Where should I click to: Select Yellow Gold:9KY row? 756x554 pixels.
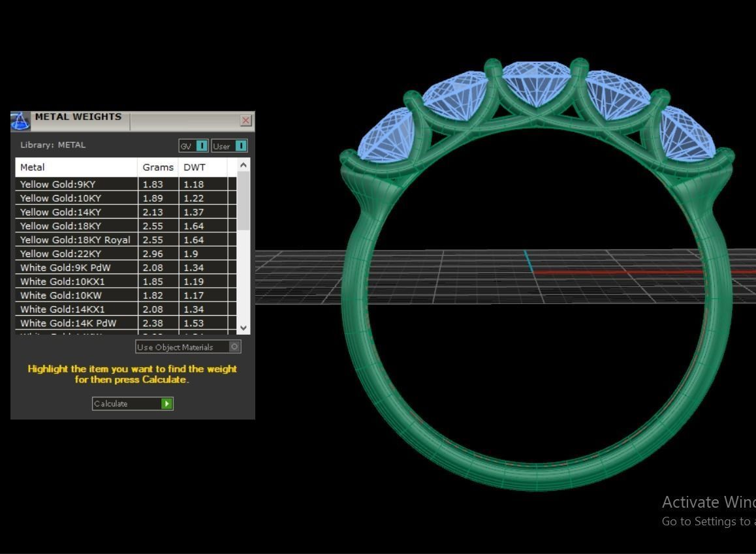pyautogui.click(x=126, y=184)
